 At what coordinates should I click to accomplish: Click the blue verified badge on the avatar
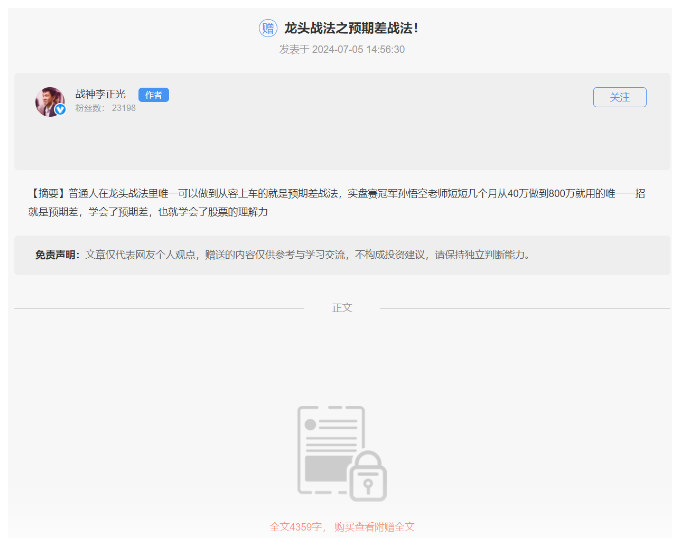[x=60, y=110]
